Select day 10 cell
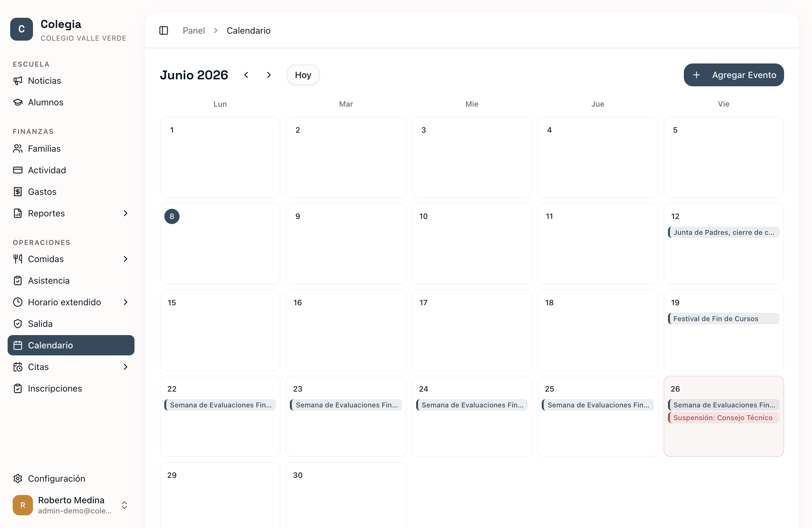The width and height of the screenshot is (812, 528). [x=472, y=244]
